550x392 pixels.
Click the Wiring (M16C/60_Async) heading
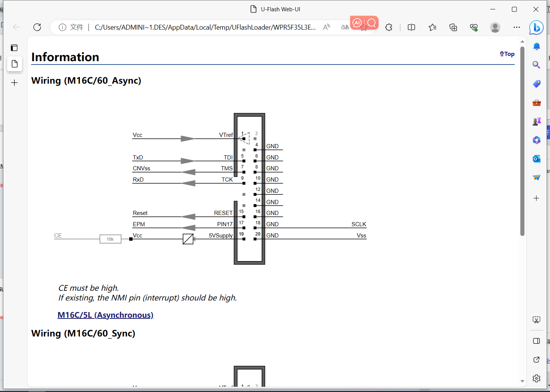click(x=86, y=81)
